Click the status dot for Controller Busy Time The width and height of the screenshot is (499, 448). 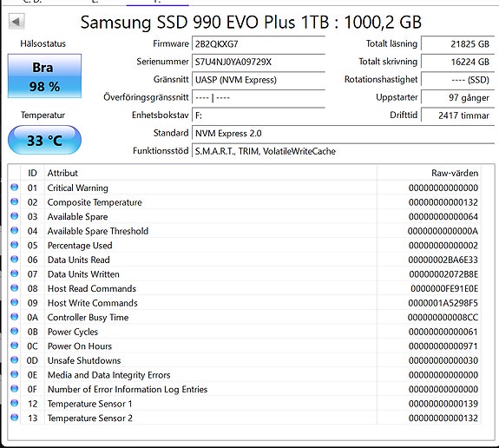coord(15,317)
